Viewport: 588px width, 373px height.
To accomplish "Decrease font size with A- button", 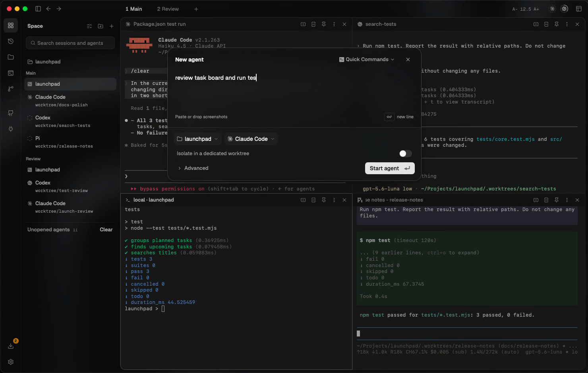I will click(x=515, y=9).
